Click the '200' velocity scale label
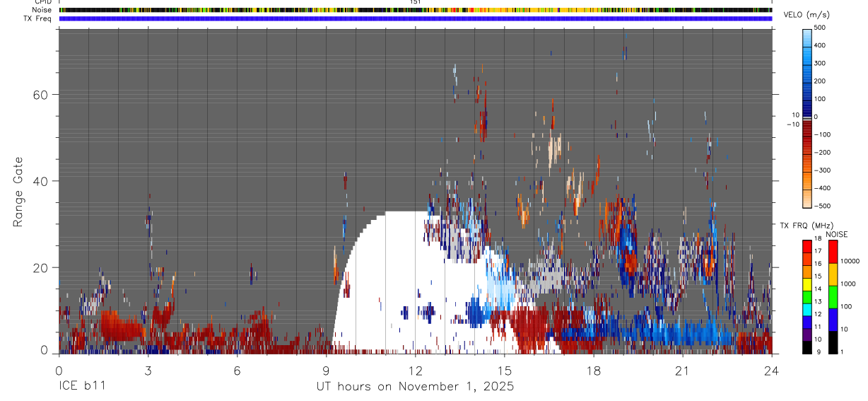The image size is (868, 401). [821, 81]
